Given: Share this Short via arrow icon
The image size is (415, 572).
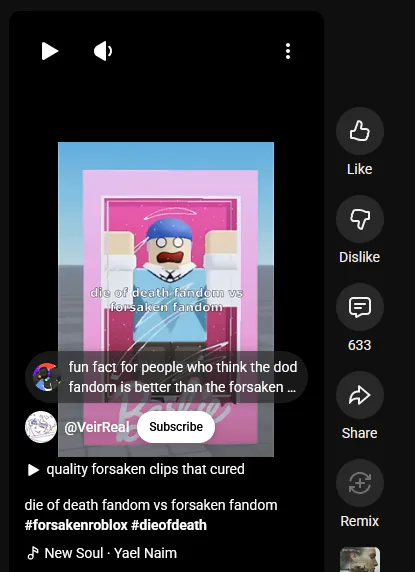Looking at the screenshot, I should click(360, 395).
